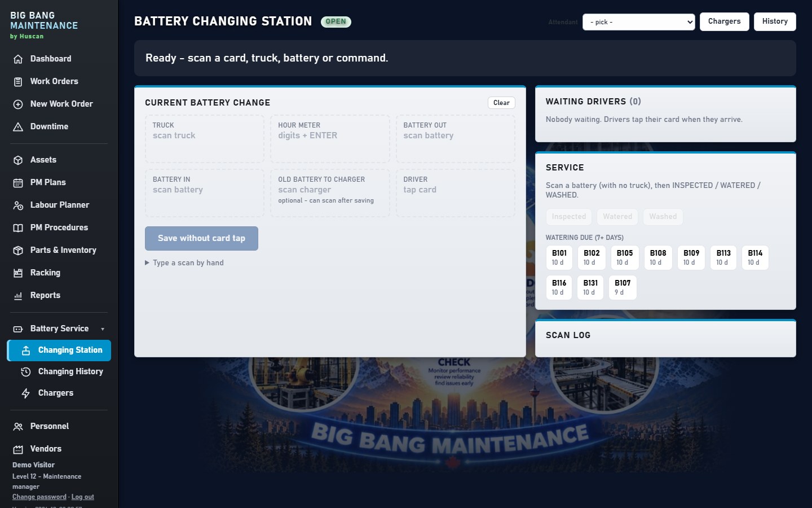Select battery B101 watering chip

(559, 257)
